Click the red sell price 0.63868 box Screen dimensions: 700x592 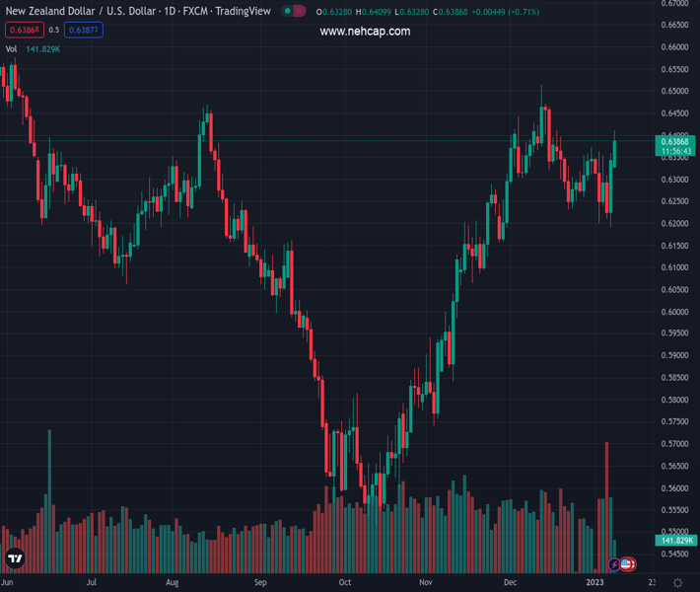23,31
